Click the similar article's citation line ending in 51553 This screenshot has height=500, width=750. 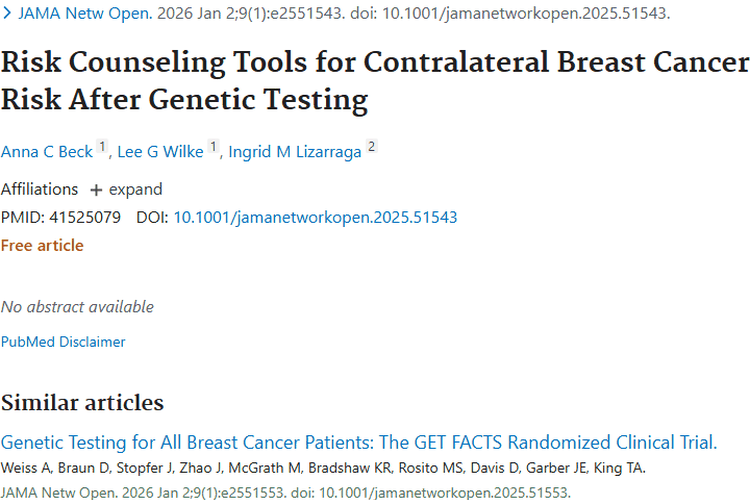pyautogui.click(x=285, y=492)
